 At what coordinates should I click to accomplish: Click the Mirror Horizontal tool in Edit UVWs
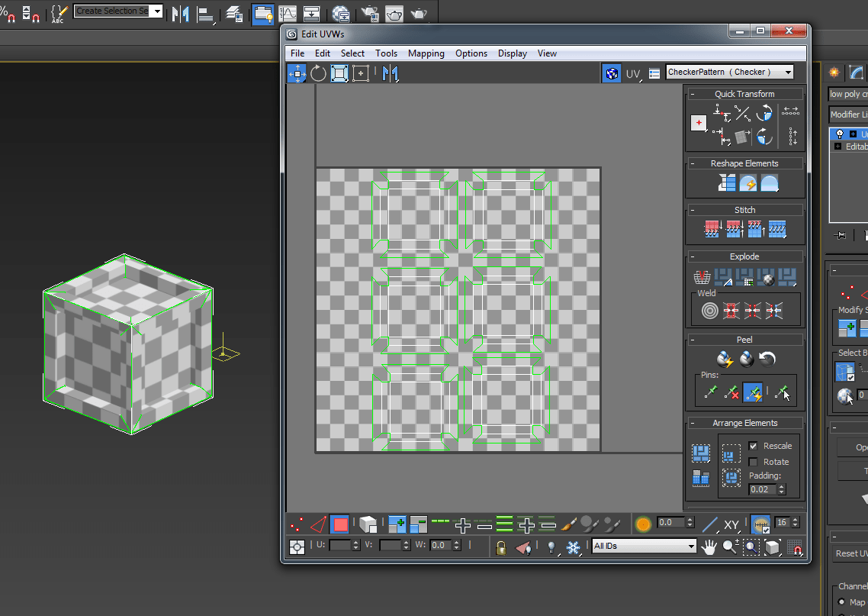click(391, 73)
